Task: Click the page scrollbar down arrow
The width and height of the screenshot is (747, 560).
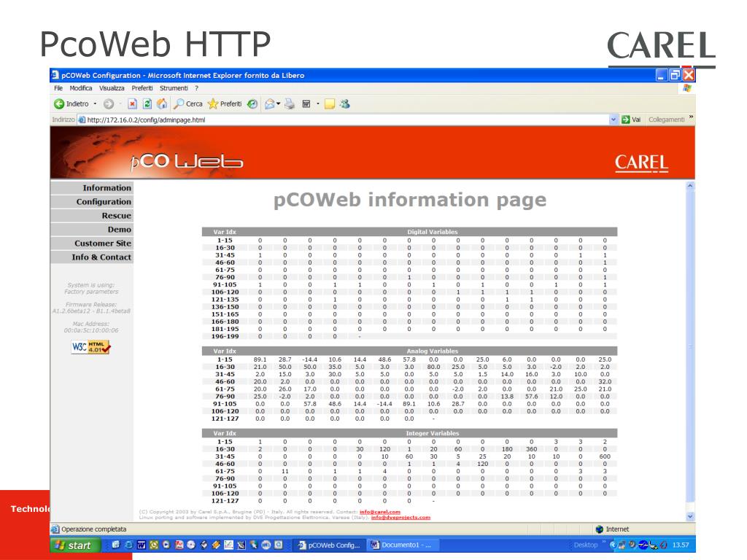Action: [690, 517]
